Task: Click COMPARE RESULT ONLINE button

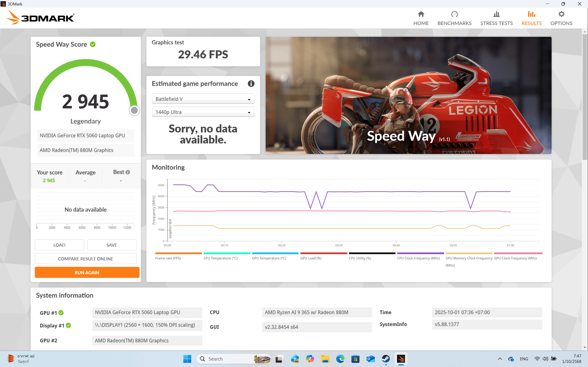Action: click(85, 259)
